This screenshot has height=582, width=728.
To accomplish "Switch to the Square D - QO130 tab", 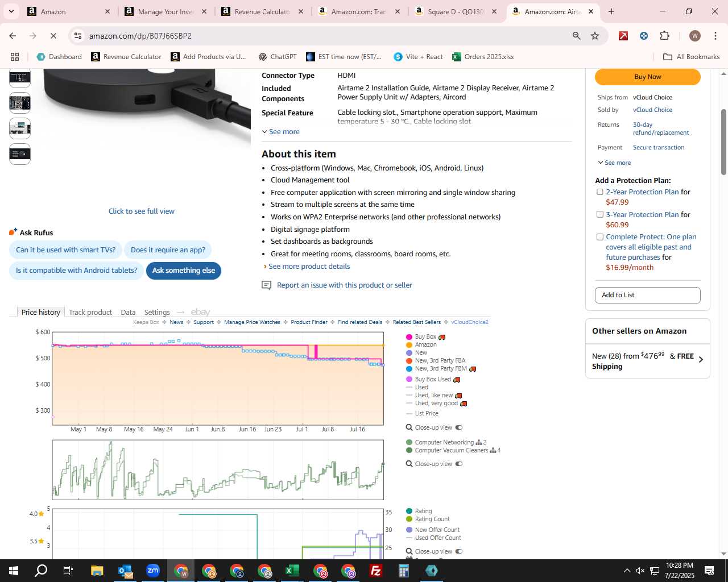I will [457, 11].
